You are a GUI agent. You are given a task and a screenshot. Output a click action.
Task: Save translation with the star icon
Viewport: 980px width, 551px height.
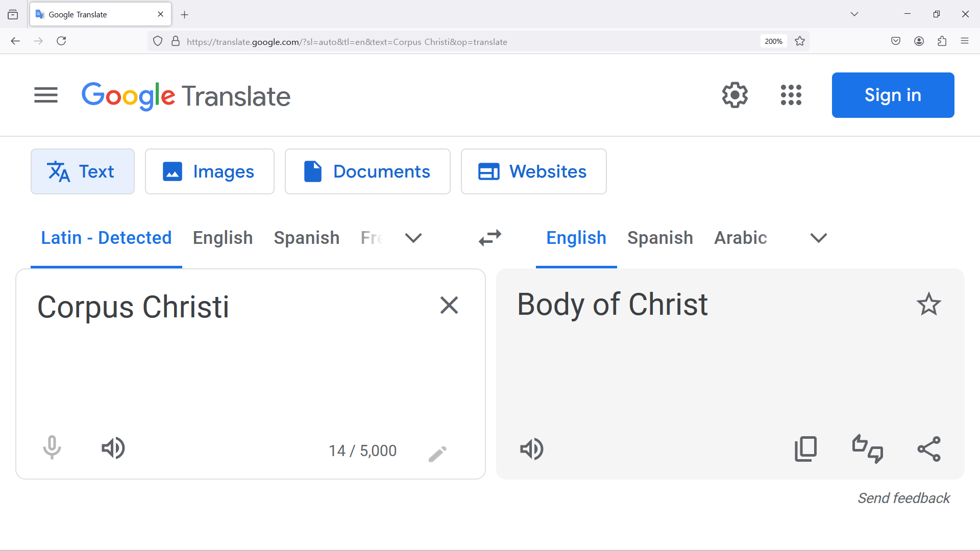(929, 304)
